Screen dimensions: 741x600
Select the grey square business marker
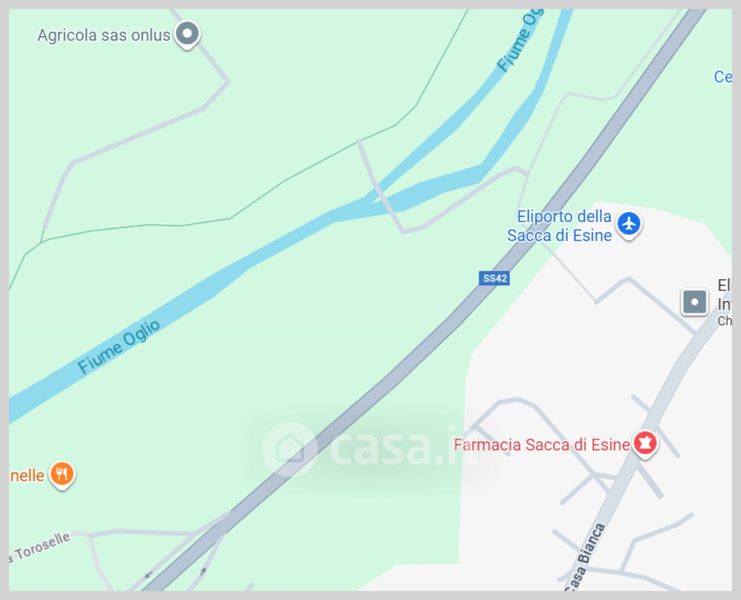[x=694, y=302]
